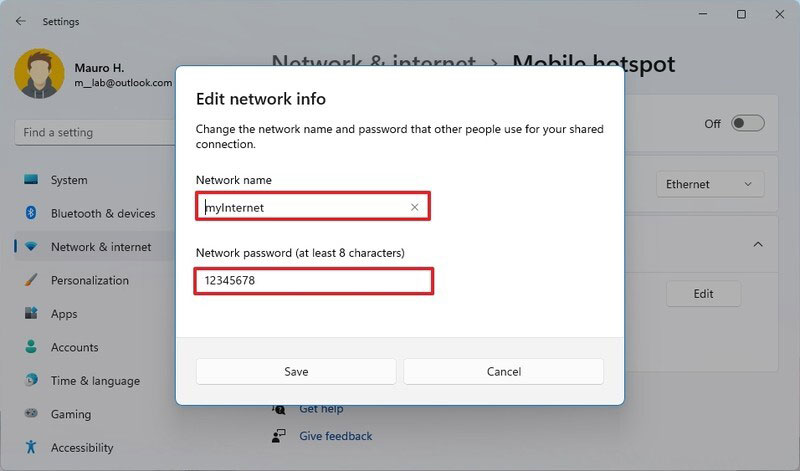Click into the Network password field
The image size is (800, 471).
pos(314,281)
